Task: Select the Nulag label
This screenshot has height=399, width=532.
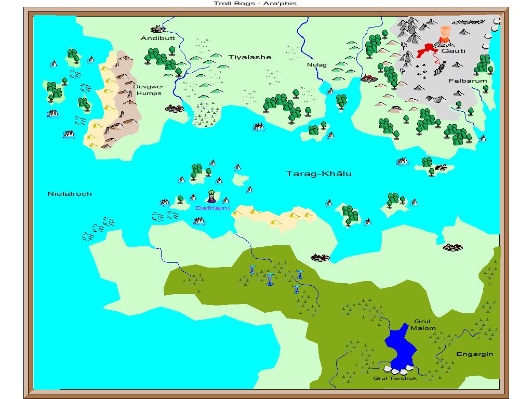Action: [316, 64]
